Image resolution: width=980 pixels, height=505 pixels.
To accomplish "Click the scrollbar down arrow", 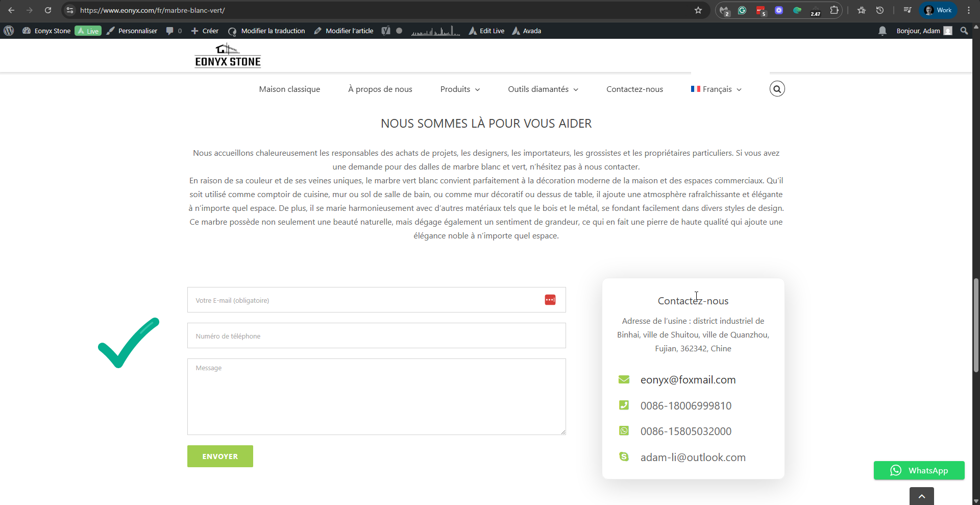I will tap(976, 501).
